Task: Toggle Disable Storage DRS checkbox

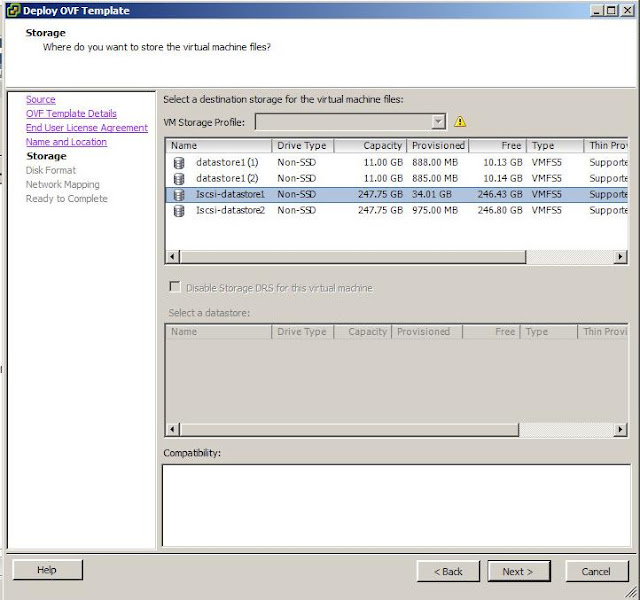Action: click(x=175, y=287)
